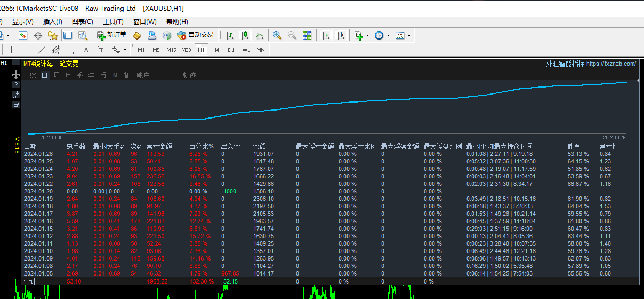The height and width of the screenshot is (299, 644).
Task: Open the MetaEditor book icon
Action: (x=137, y=35)
